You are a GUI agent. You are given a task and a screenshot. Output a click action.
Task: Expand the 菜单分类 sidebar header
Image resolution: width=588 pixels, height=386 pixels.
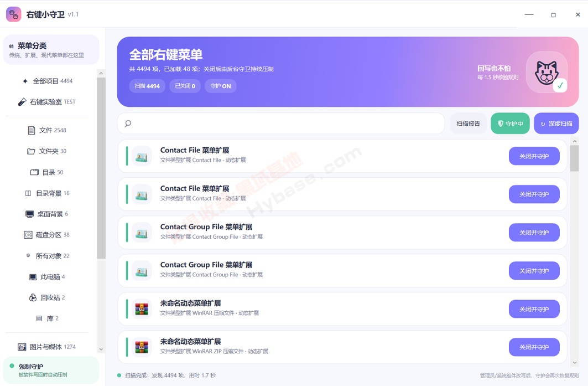(51, 50)
